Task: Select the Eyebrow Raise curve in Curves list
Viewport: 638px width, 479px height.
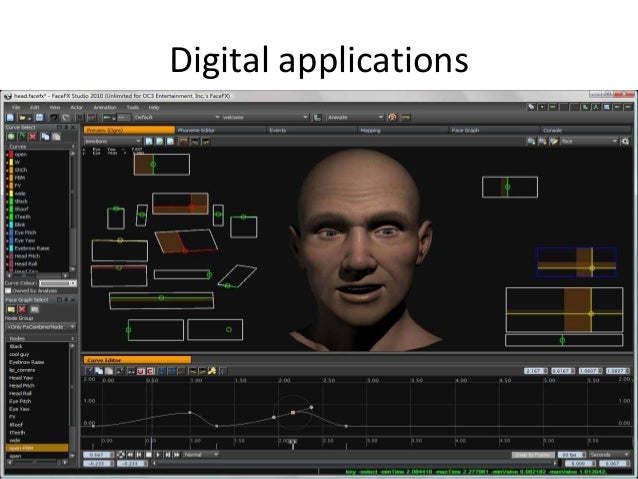Action: [32, 248]
